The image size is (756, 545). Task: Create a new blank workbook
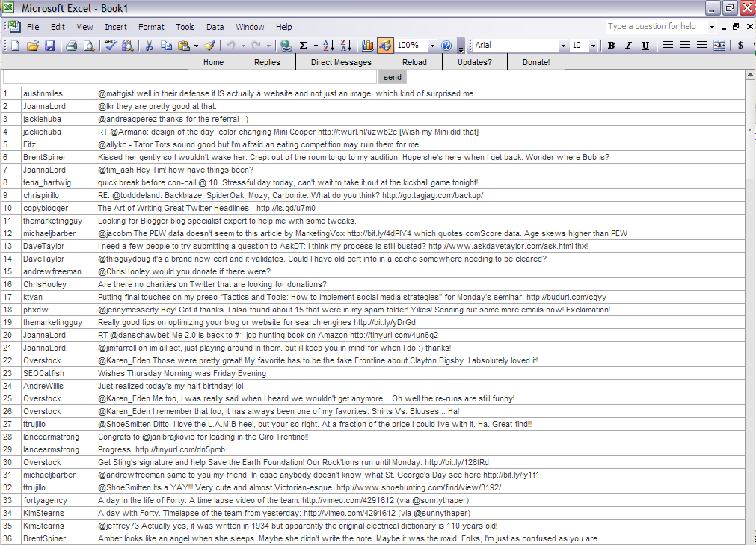[16, 46]
